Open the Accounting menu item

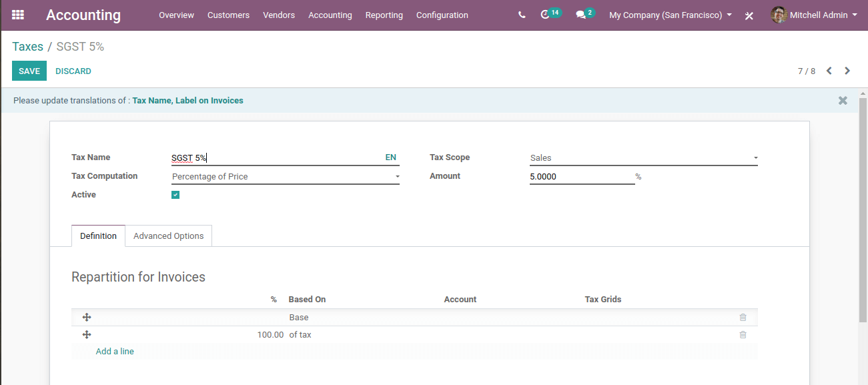coord(330,15)
